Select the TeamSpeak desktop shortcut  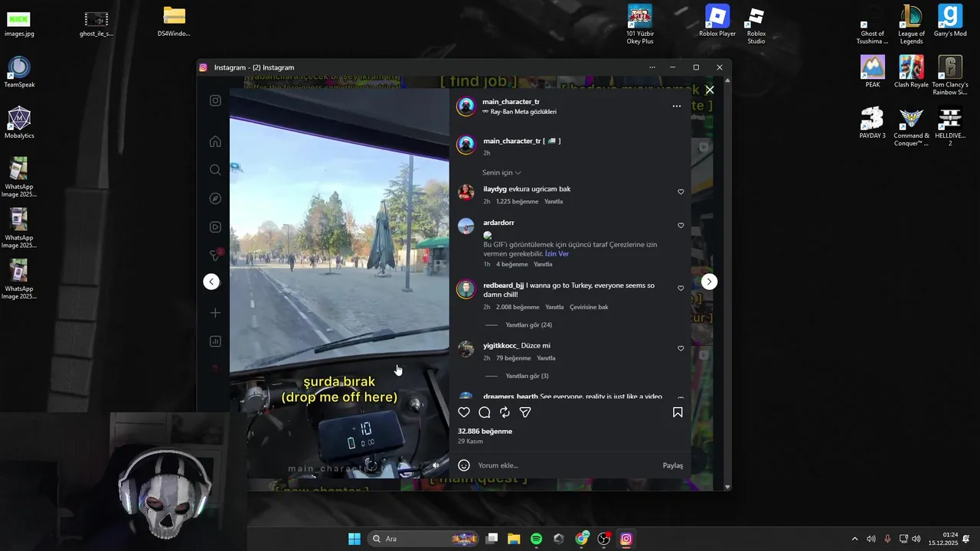tap(19, 73)
